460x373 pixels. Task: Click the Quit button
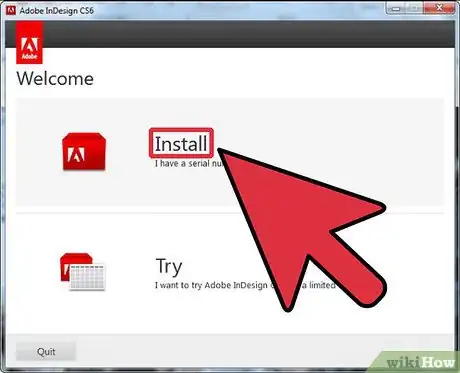click(x=46, y=351)
